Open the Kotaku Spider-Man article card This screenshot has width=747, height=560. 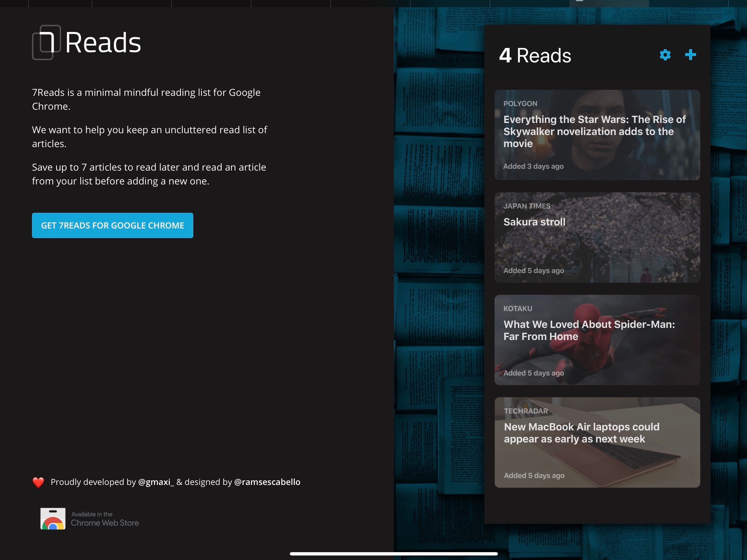point(597,340)
